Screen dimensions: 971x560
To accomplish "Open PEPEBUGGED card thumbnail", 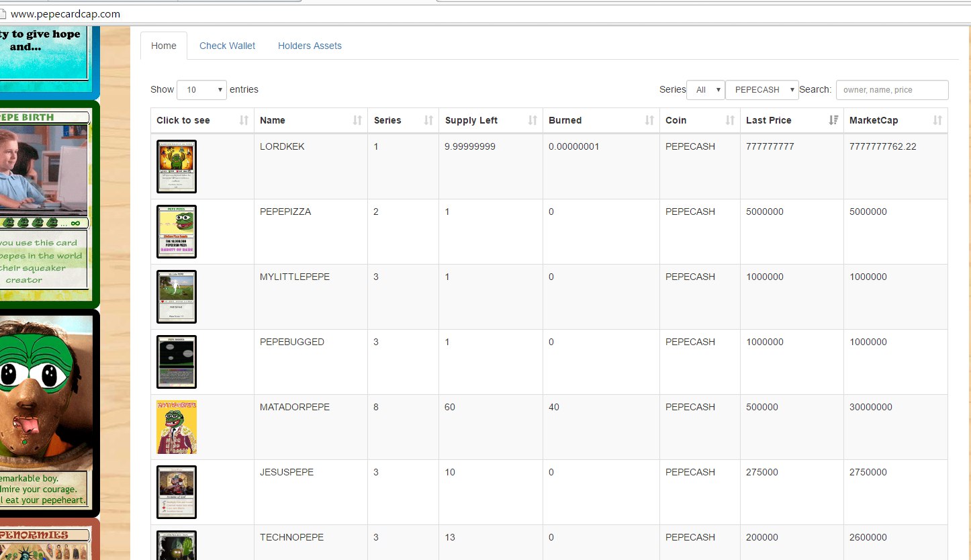I will tap(177, 362).
